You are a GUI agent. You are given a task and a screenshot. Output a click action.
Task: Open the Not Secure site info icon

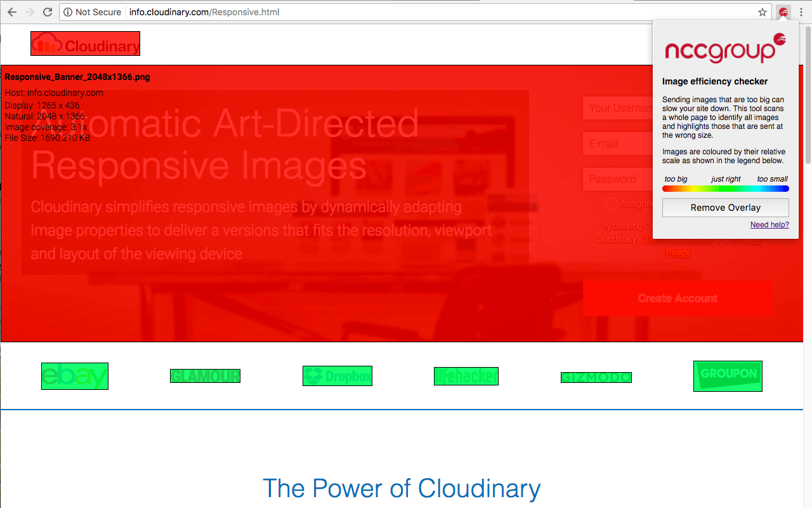tap(68, 12)
